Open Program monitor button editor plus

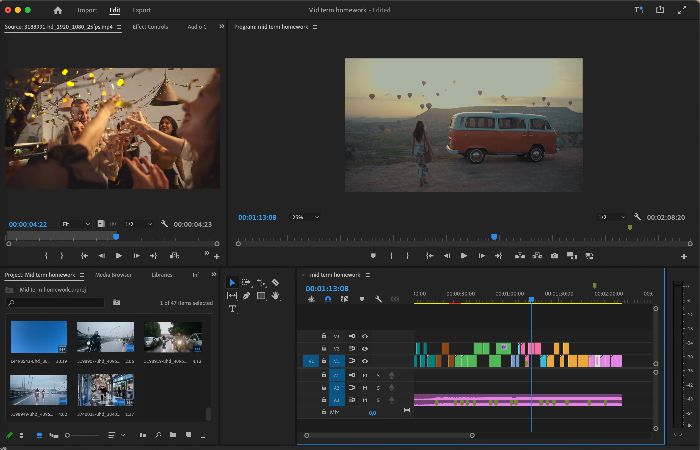click(683, 256)
